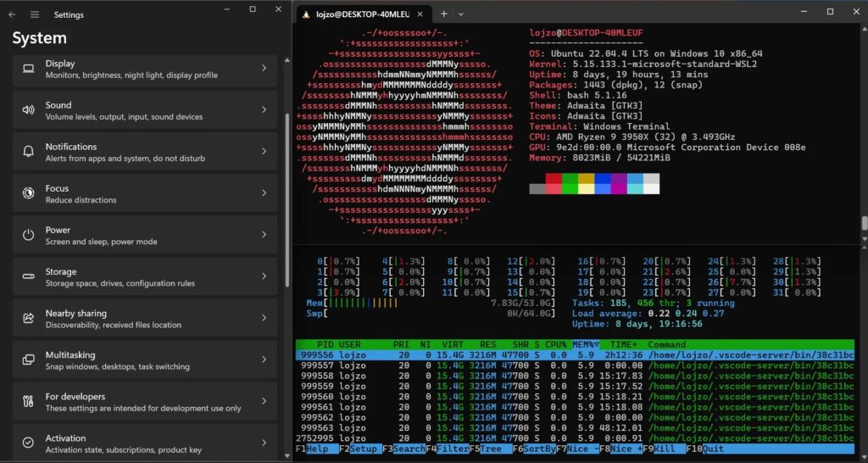Image resolution: width=868 pixels, height=463 pixels.
Task: Click the Focus target icon
Action: point(28,193)
